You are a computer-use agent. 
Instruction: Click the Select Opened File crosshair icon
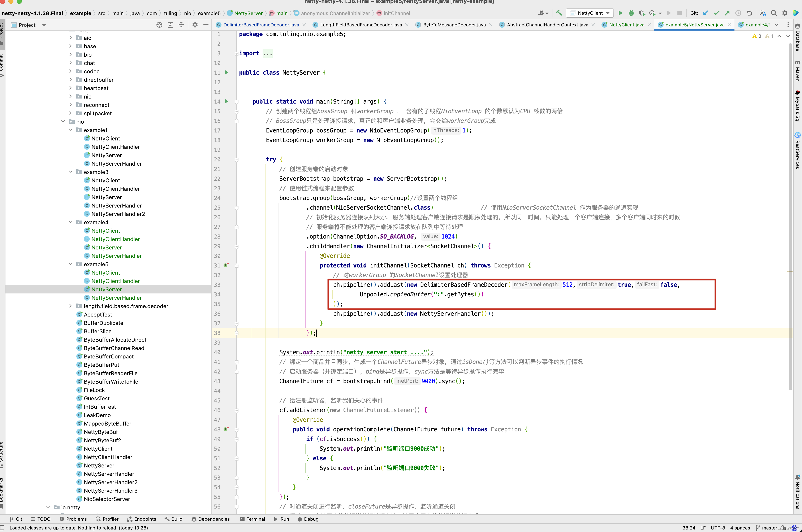point(159,25)
